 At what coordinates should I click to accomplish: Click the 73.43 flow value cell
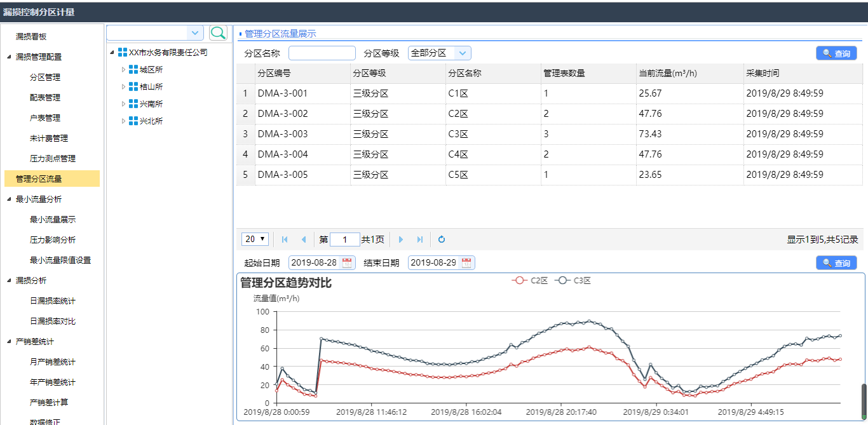(690, 134)
